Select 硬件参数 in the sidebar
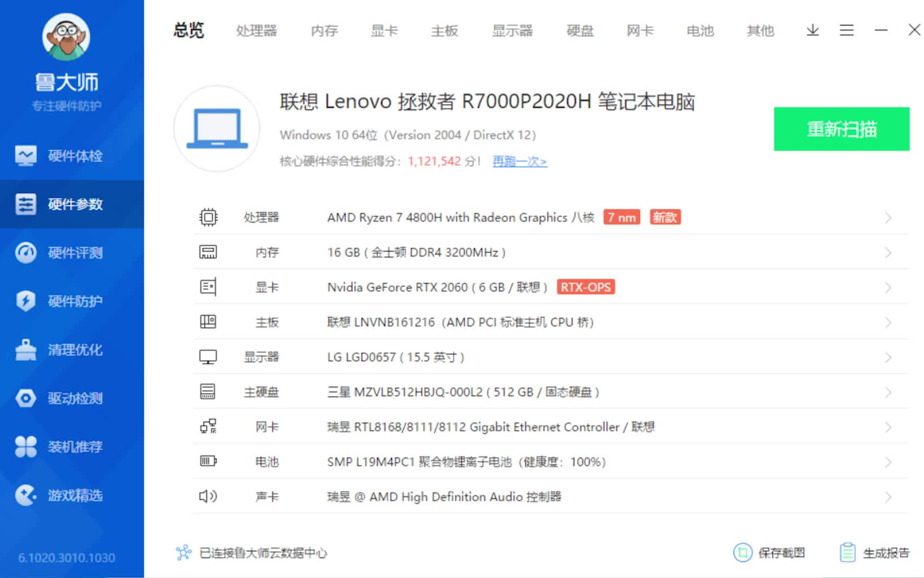The image size is (924, 578). coord(72,204)
